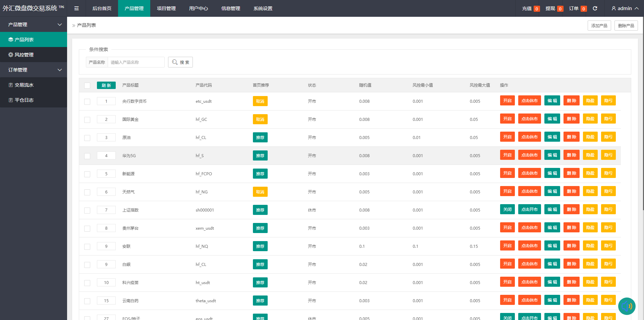
Task: Click the magnifier search button
Action: pos(180,62)
